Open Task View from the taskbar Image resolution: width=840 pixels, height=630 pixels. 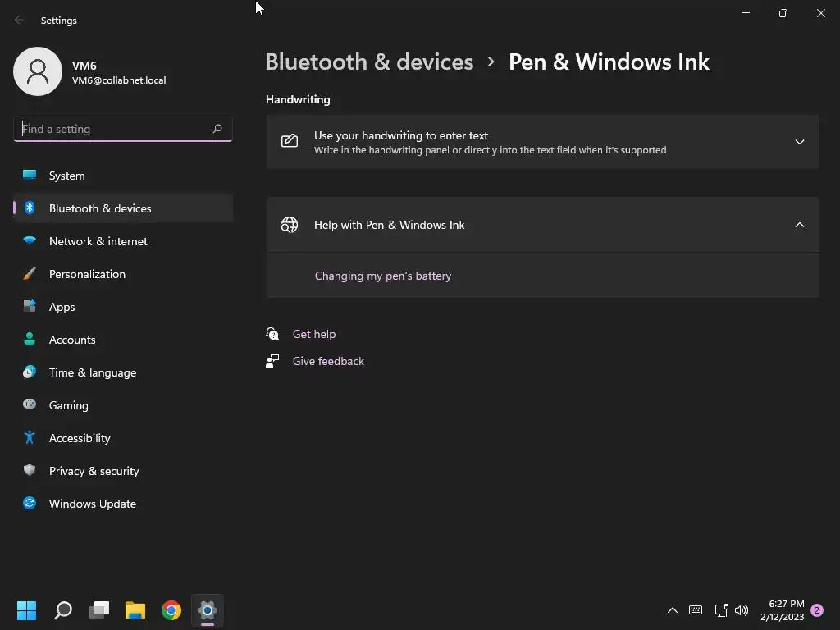tap(99, 609)
